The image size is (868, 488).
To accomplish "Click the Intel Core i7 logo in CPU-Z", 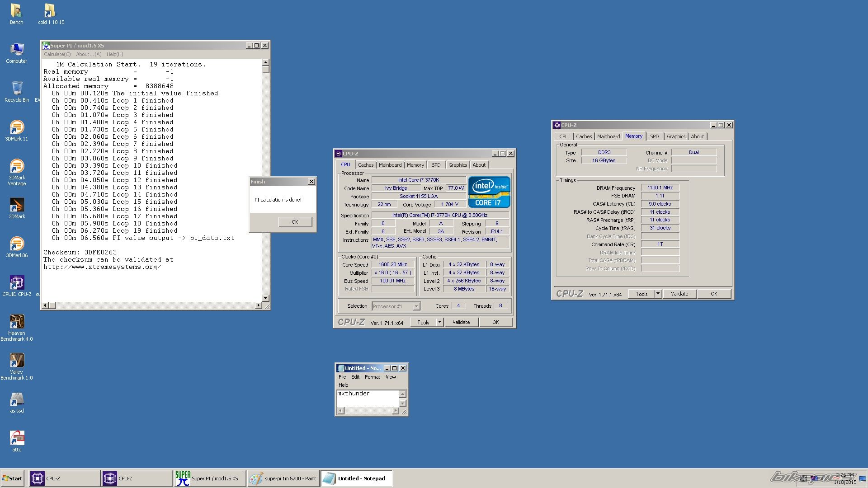I will (489, 192).
